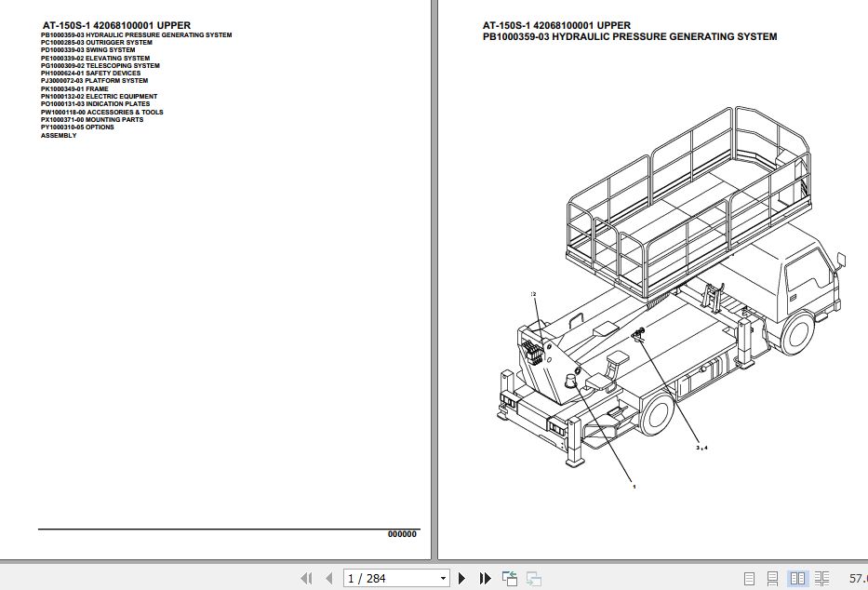Go to the previous page
The height and width of the screenshot is (590, 868).
pos(327,578)
